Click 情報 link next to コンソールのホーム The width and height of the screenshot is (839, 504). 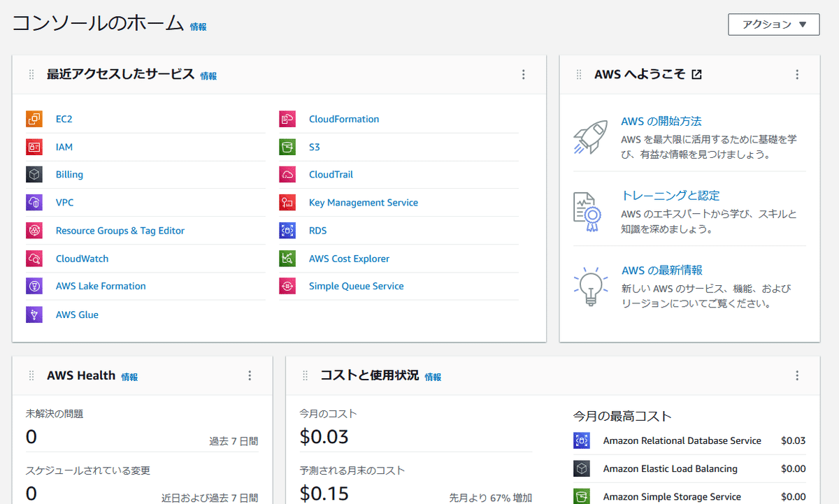pos(199,27)
